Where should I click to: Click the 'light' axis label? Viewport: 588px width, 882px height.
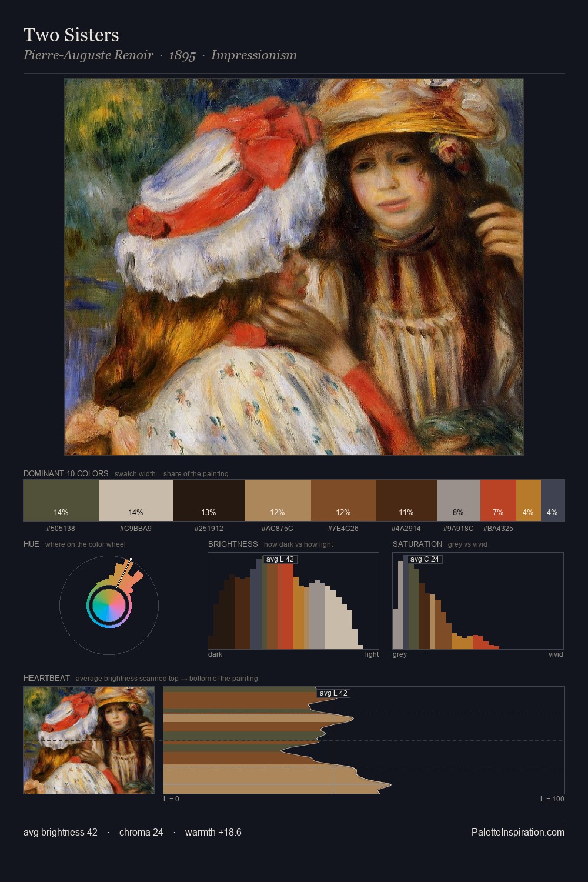(372, 654)
